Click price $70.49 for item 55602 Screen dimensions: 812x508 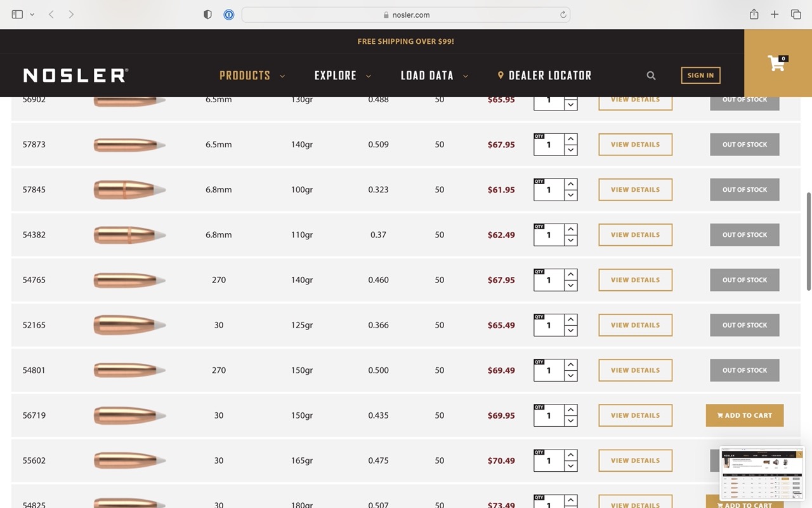coord(501,460)
